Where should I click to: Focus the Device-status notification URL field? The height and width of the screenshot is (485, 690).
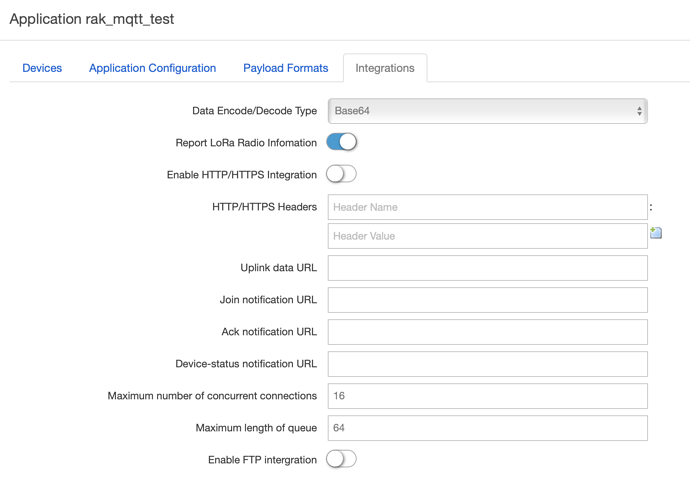point(487,364)
